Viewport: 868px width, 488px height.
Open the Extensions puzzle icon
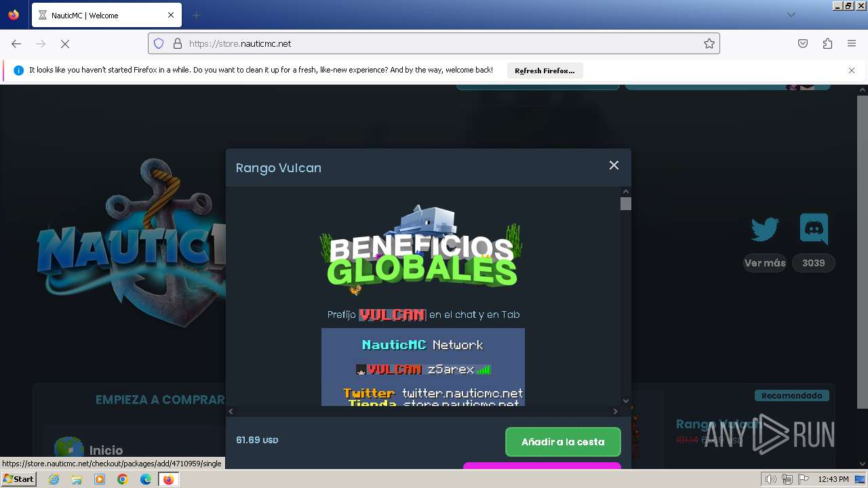pyautogui.click(x=827, y=43)
